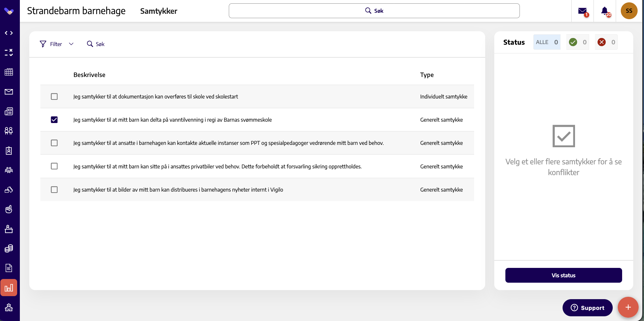
Task: Open the shapes and ruler icon in sidebar
Action: click(x=9, y=190)
